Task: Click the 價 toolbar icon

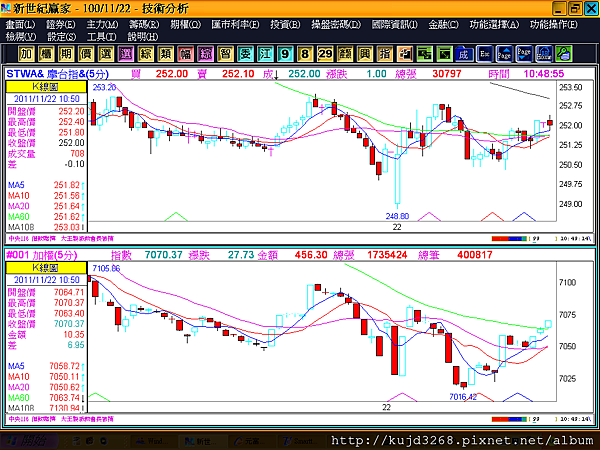Action: point(86,54)
